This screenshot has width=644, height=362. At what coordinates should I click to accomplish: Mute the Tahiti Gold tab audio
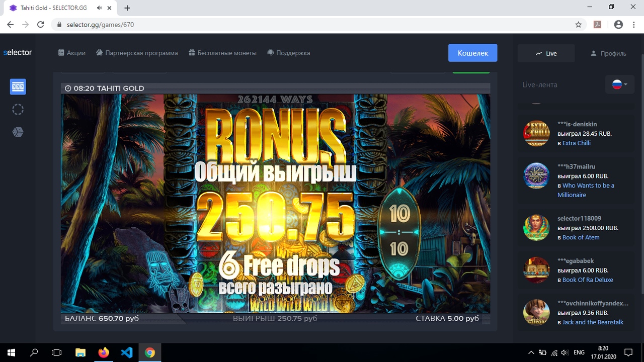[x=100, y=8]
